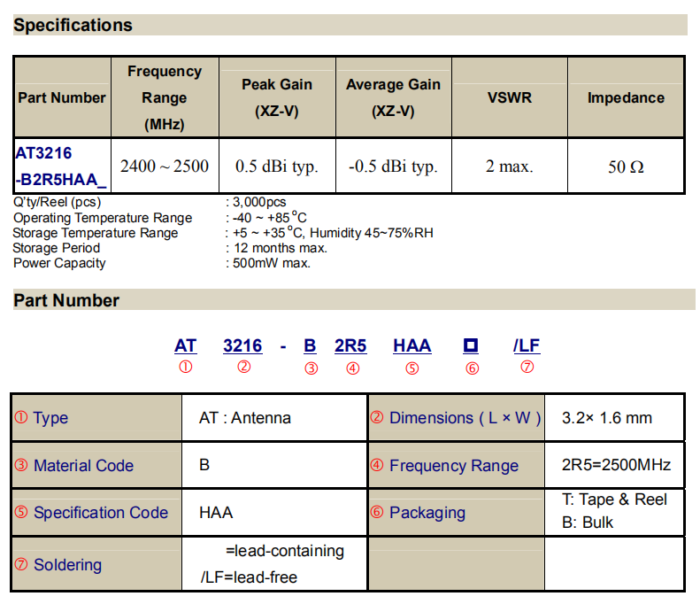Select the '3,000pcs' quantity value
Image resolution: width=700 pixels, height=604 pixels.
259,202
